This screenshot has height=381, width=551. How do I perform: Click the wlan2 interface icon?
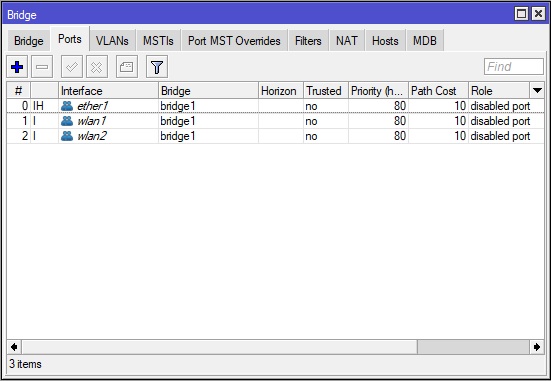(67, 136)
